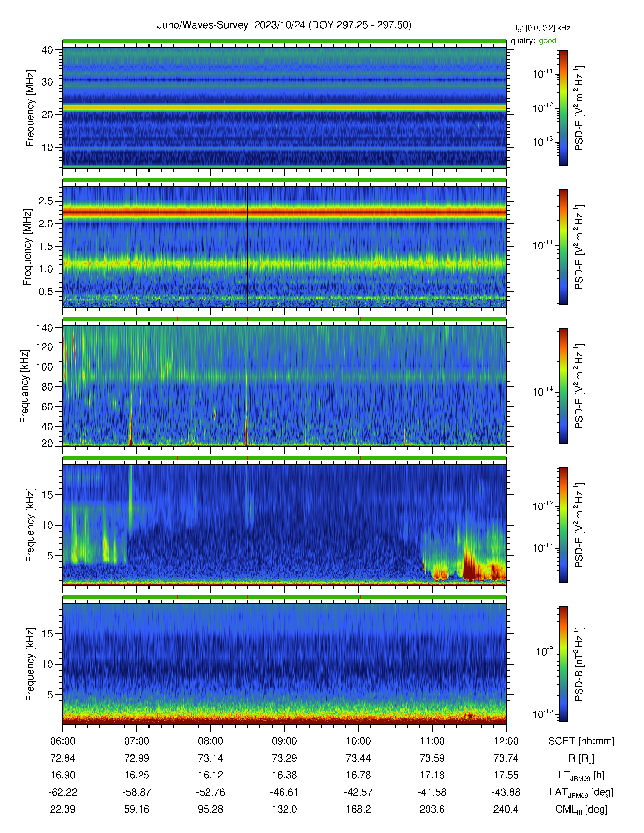Click the third panel colorbar at 10^-14

(563, 392)
